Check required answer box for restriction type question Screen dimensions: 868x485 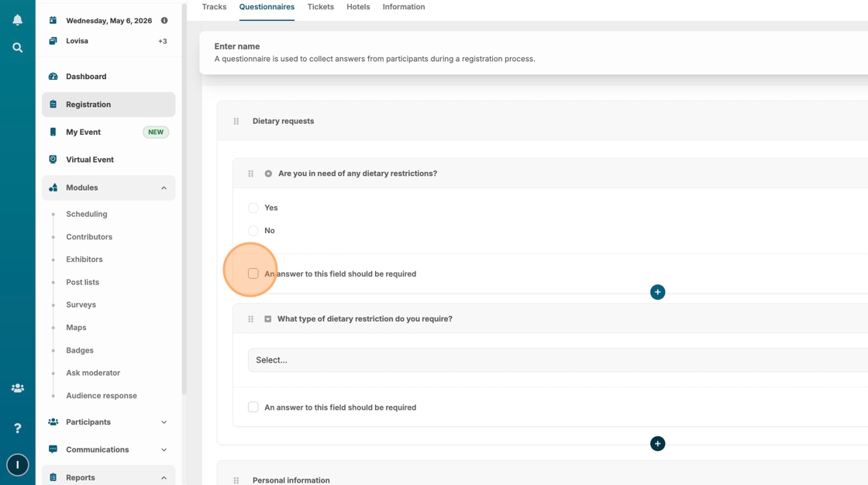point(253,408)
